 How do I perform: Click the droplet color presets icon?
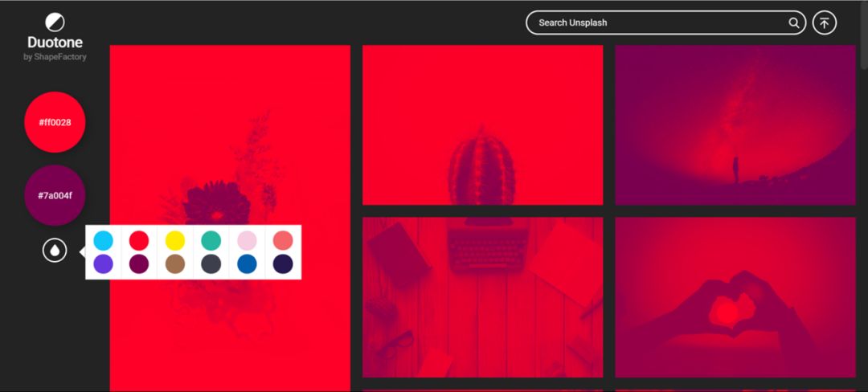55,251
